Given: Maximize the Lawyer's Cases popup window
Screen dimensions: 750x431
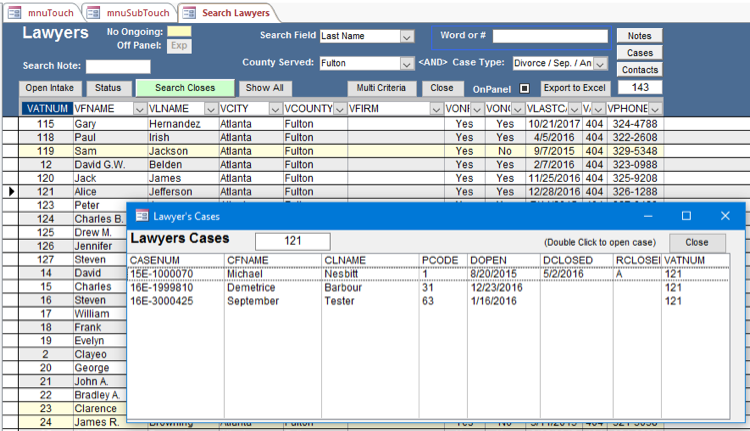Looking at the screenshot, I should coord(686,215).
